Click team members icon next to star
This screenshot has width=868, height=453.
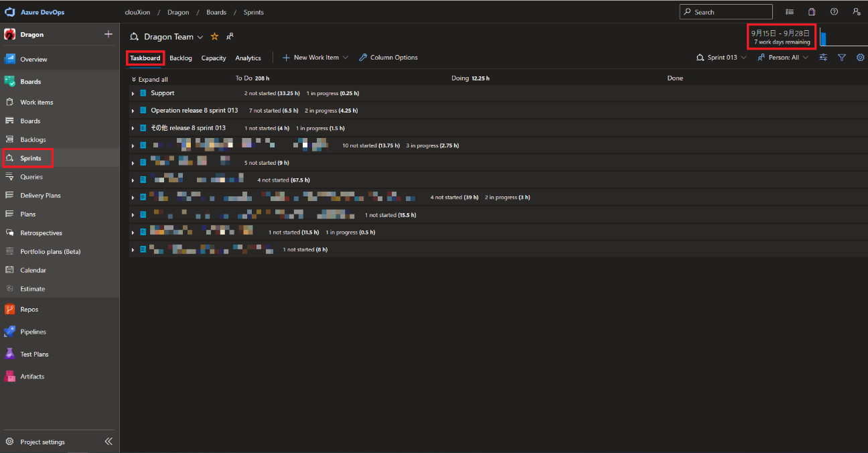pyautogui.click(x=230, y=36)
